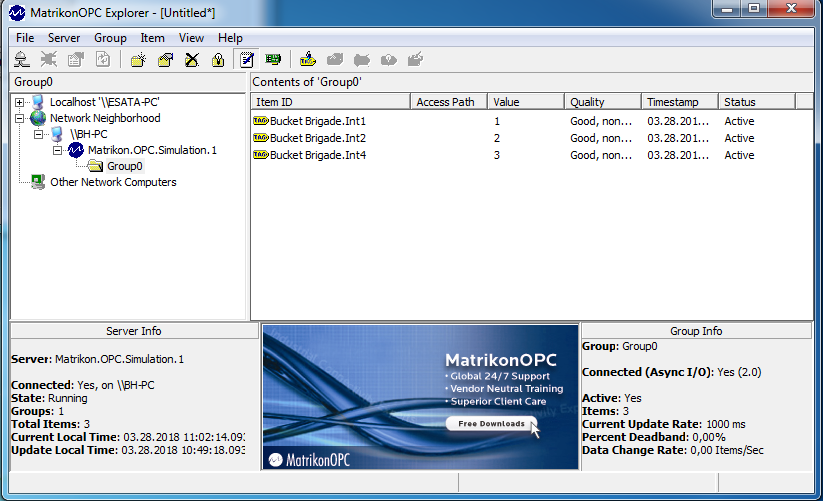Click the Matrikon.OPC.Simulation.1 server icon
Image resolution: width=823 pixels, height=501 pixels.
pyautogui.click(x=76, y=150)
